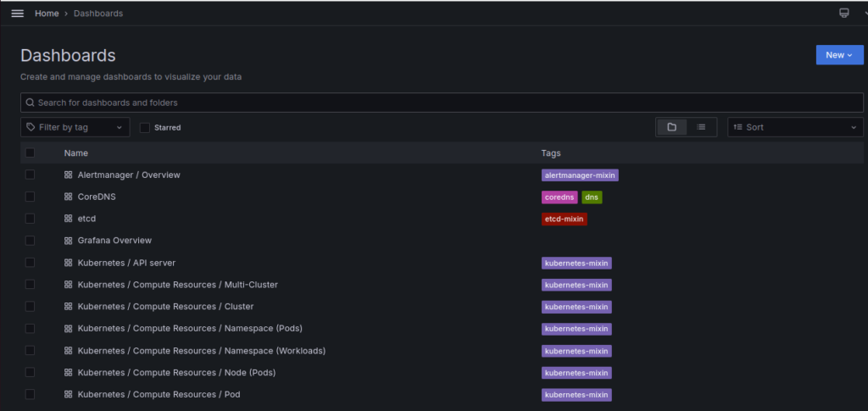Screen dimensions: 868x411
Task: Select the Alertmanager / Overview row checkbox
Action: point(30,175)
